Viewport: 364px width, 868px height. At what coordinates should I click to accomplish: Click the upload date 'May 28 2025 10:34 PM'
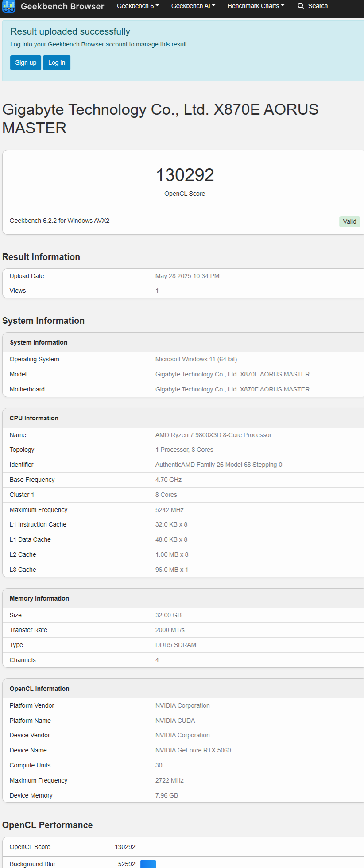point(187,276)
